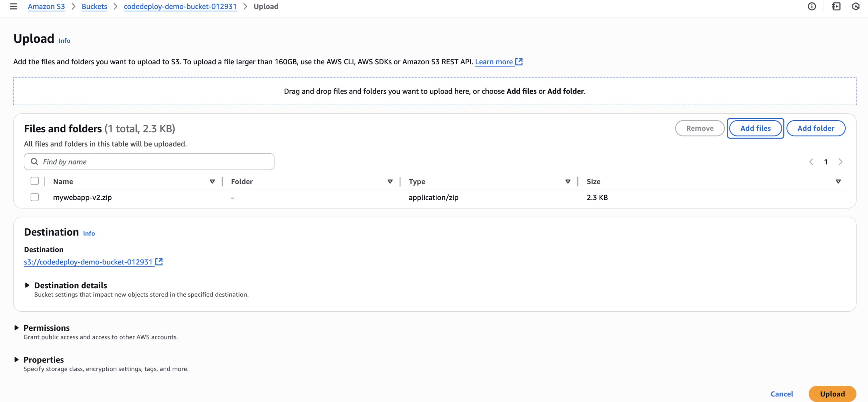Image resolution: width=868 pixels, height=402 pixels.
Task: Go to previous page arrow in pagination
Action: [x=811, y=162]
